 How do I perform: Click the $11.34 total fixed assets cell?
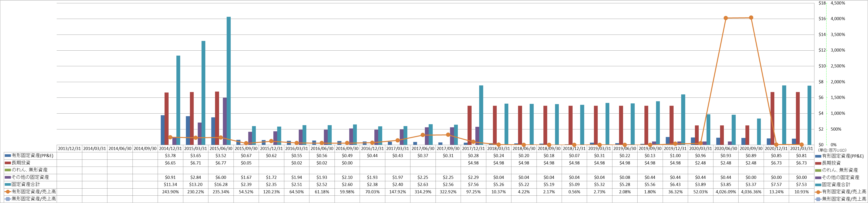170,185
